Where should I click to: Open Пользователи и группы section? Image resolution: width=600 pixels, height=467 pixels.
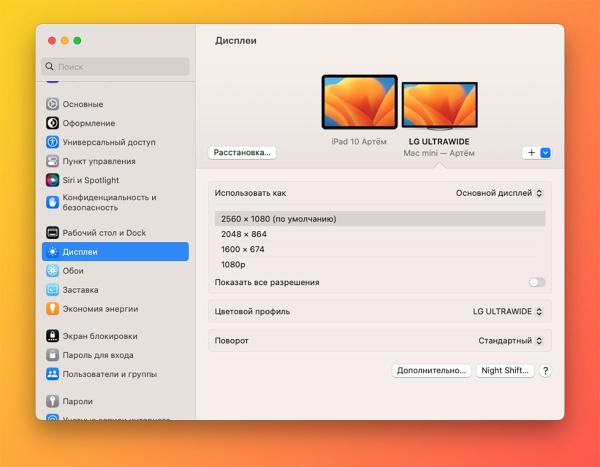(115, 374)
